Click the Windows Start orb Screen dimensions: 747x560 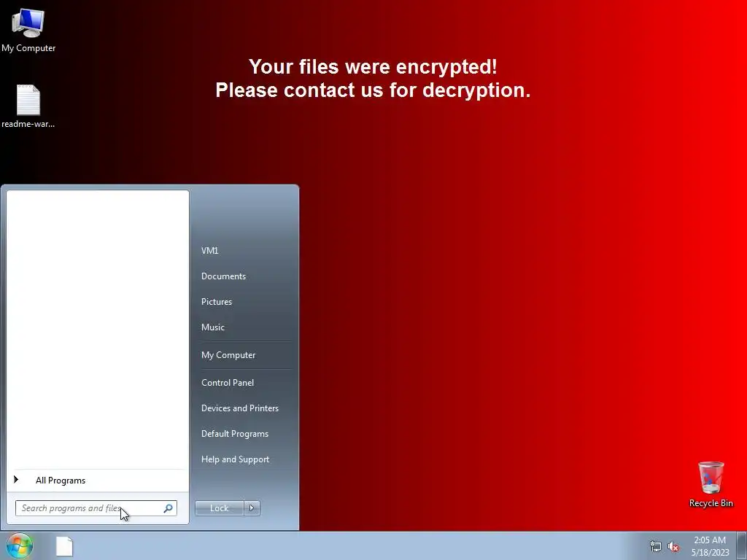click(20, 545)
